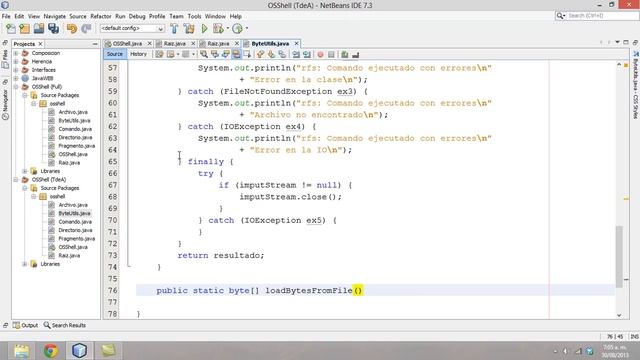Screen dimensions: 640x360
Task: Open the Refactor menu
Action: (101, 16)
